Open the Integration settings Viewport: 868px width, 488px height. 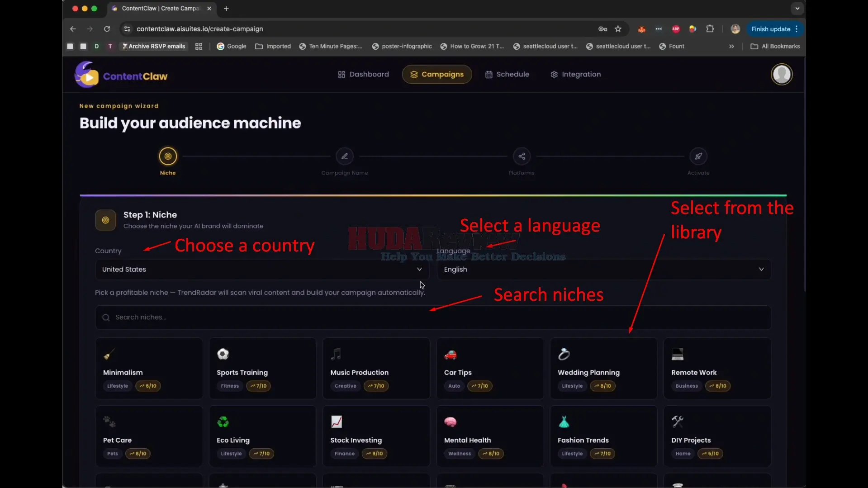point(575,74)
